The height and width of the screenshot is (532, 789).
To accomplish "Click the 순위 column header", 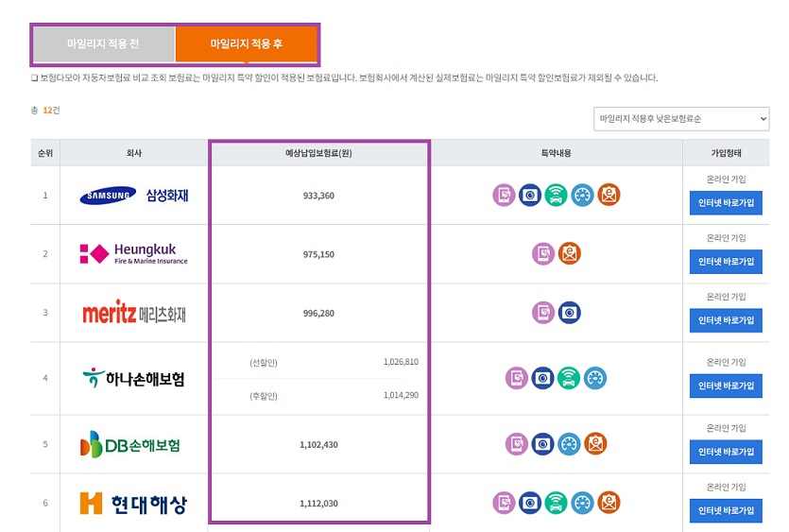I will [45, 153].
